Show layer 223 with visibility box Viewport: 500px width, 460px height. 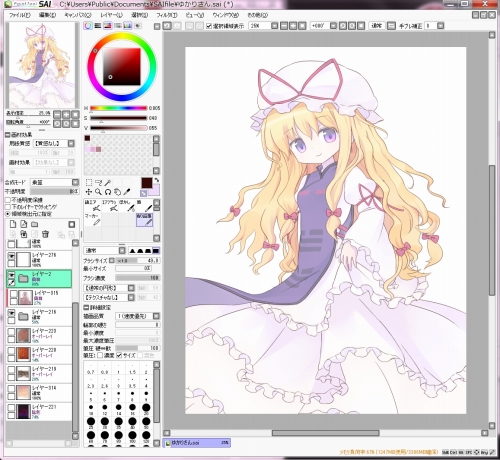11,332
